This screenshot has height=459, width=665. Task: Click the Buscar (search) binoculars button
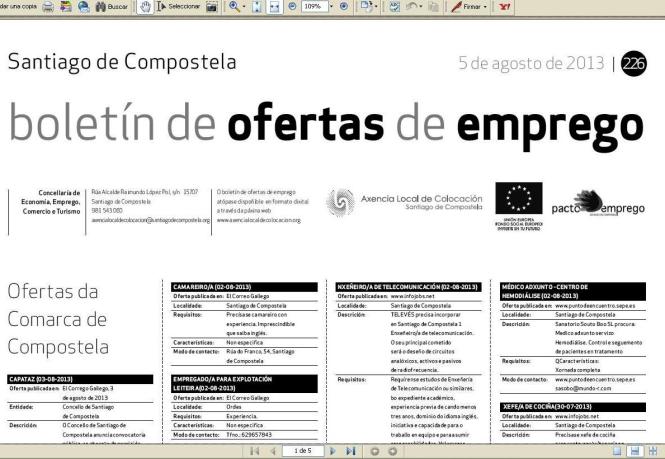[112, 7]
